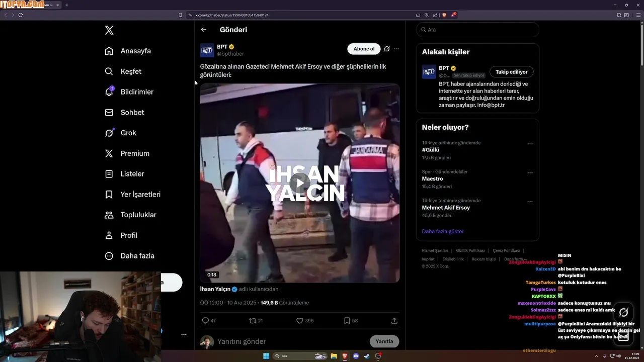Image resolution: width=644 pixels, height=362 pixels.
Task: Click the Ara search box on X
Action: (477, 30)
